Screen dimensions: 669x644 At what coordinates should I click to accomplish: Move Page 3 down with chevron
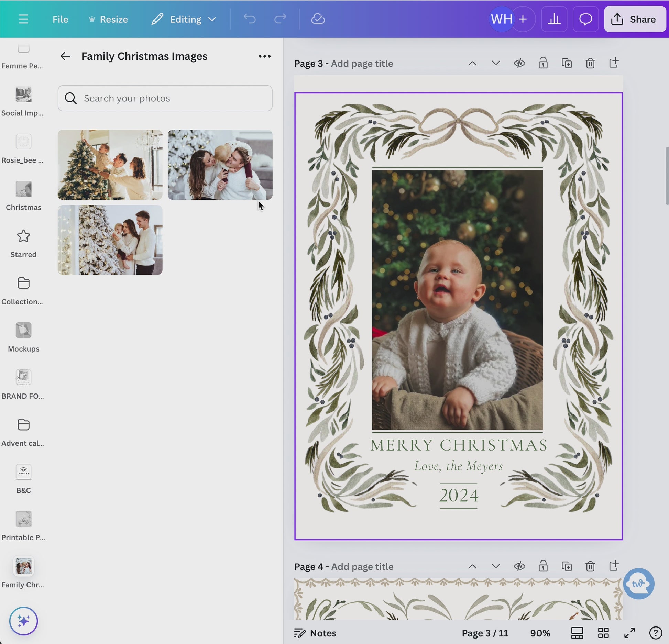495,63
